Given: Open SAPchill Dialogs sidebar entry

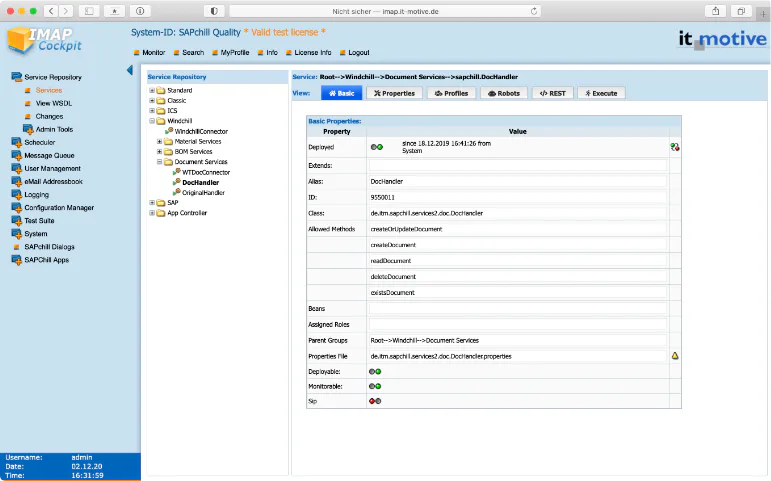Looking at the screenshot, I should (49, 247).
